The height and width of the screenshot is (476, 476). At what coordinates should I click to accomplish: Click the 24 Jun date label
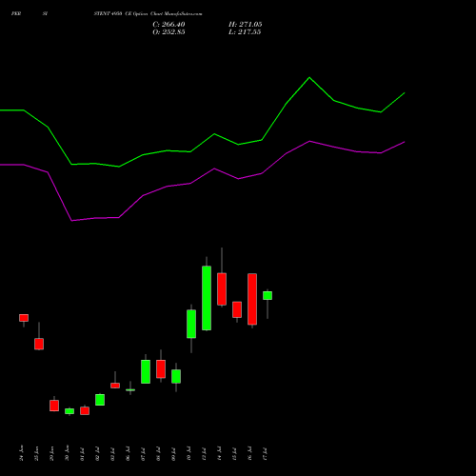click(21, 453)
